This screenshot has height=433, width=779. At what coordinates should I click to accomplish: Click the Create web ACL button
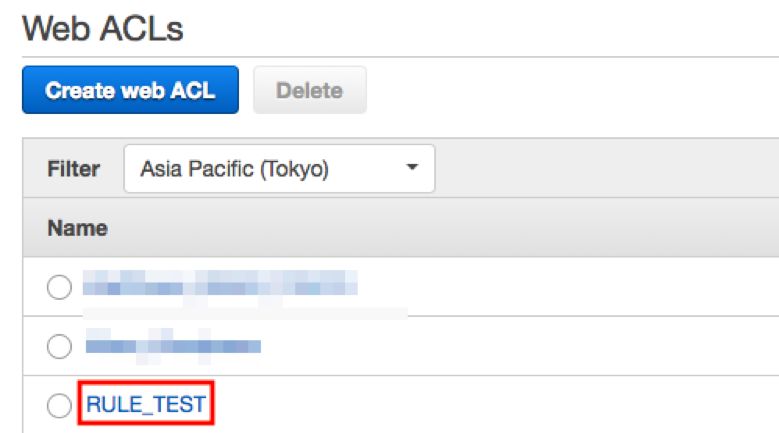(130, 90)
